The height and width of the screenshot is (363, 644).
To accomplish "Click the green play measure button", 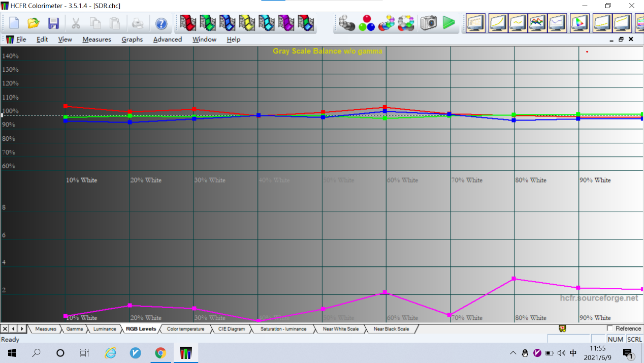I will click(448, 23).
